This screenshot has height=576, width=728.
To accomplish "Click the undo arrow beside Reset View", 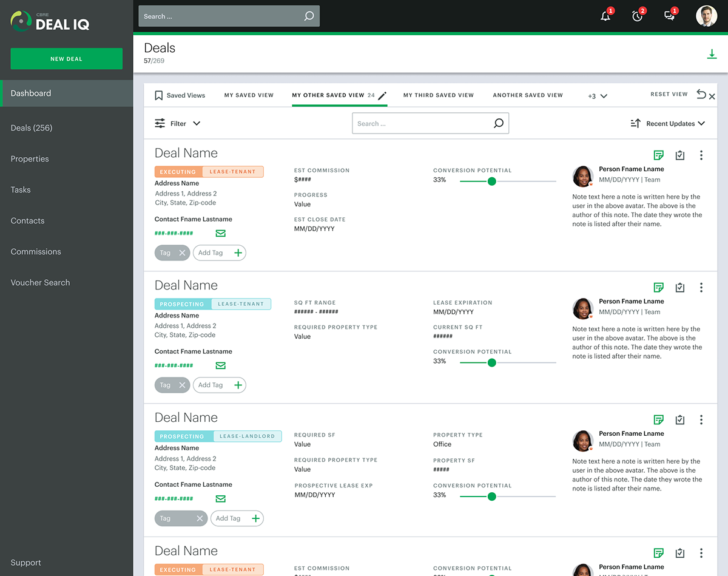I will [x=701, y=94].
